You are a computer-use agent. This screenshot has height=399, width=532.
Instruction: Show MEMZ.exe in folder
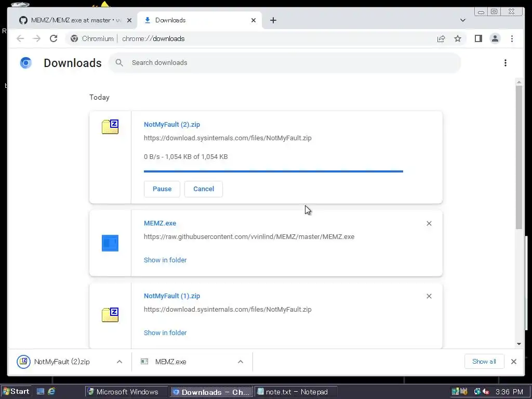coord(165,260)
